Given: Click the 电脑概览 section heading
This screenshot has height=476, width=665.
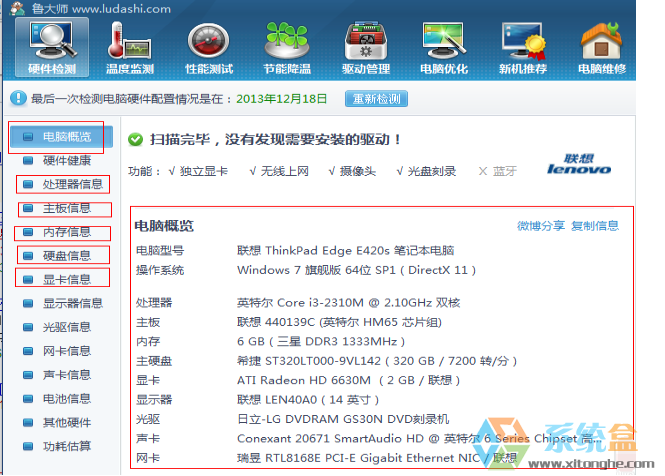Looking at the screenshot, I should tap(164, 226).
